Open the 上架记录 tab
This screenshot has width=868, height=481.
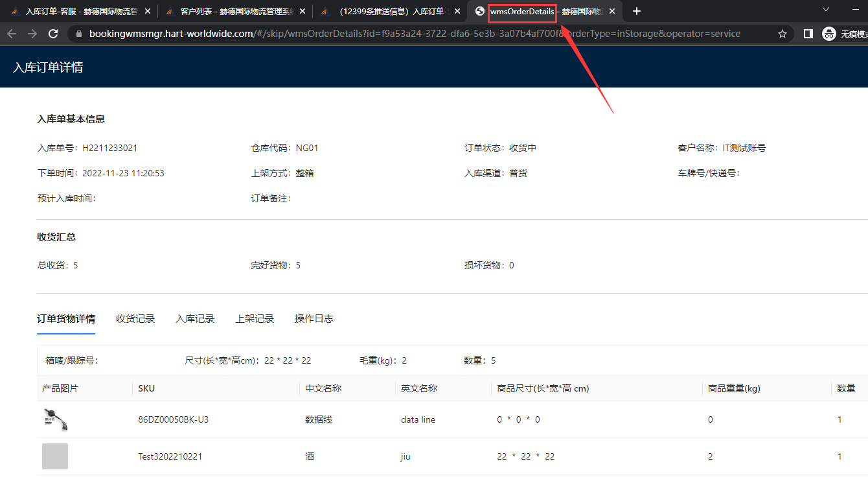coord(255,319)
